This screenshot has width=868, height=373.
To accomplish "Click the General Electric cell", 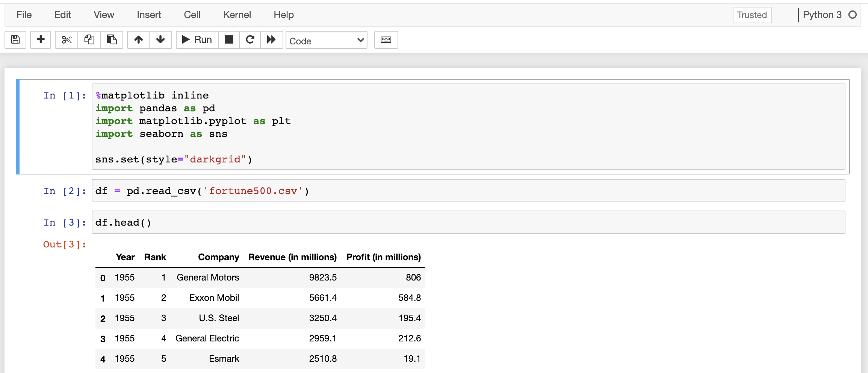I will [x=207, y=338].
